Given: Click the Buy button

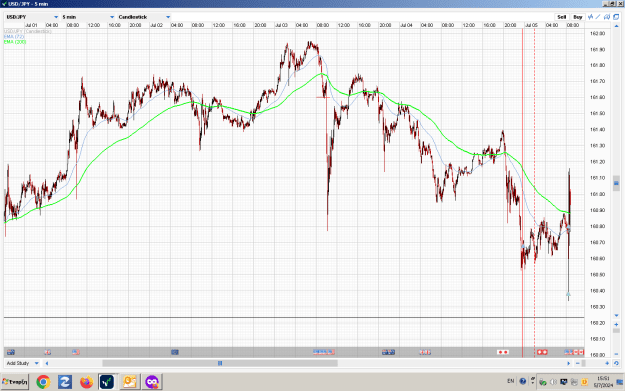Looking at the screenshot, I should pos(578,17).
